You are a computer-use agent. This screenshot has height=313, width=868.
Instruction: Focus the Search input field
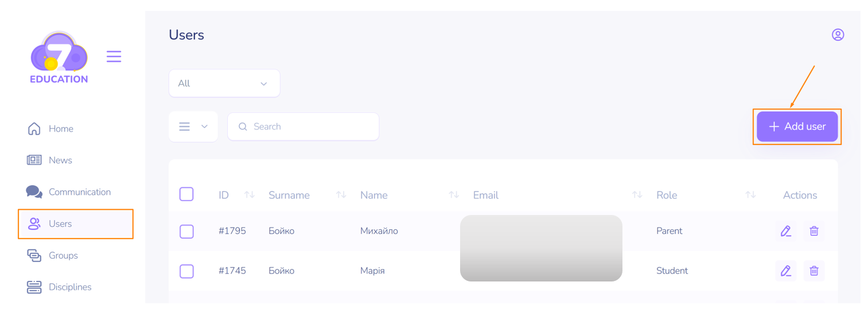(x=303, y=127)
